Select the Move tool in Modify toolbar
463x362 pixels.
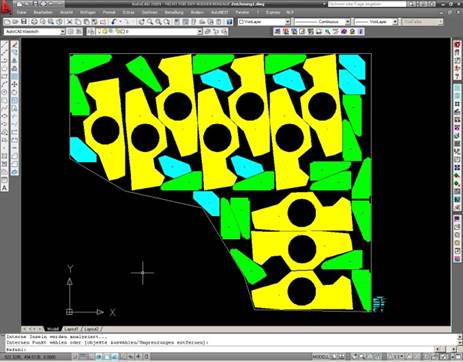pos(14,84)
